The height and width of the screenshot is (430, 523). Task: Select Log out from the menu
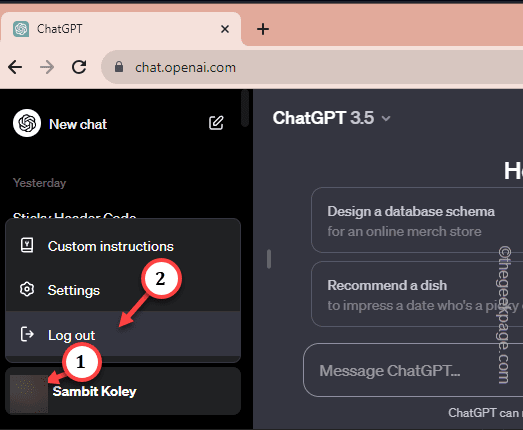[x=123, y=334]
